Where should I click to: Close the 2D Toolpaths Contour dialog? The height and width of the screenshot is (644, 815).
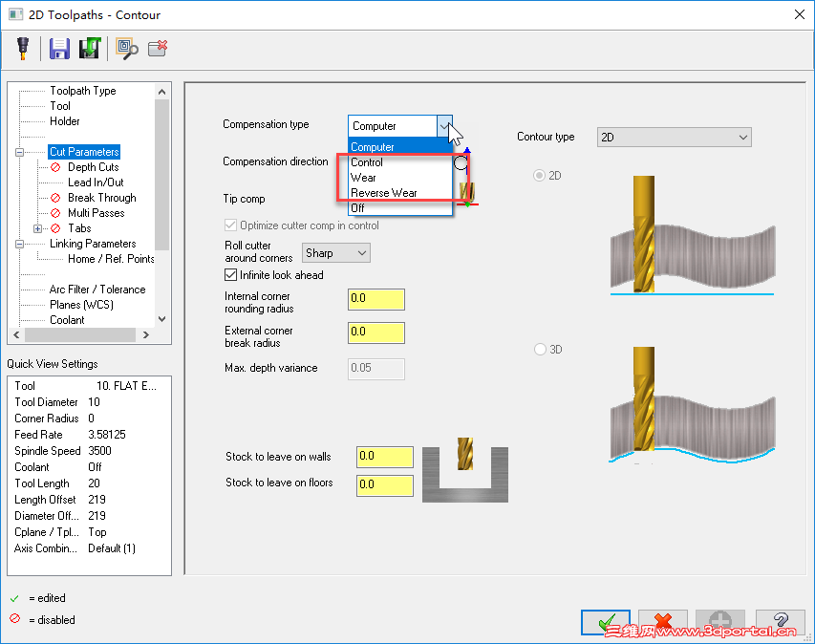point(800,14)
